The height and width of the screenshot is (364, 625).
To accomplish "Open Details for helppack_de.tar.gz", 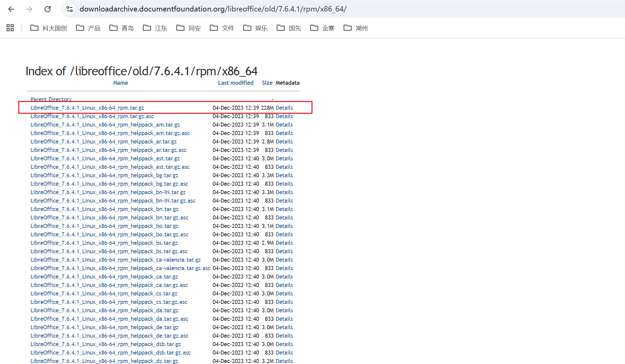I will coord(284,327).
